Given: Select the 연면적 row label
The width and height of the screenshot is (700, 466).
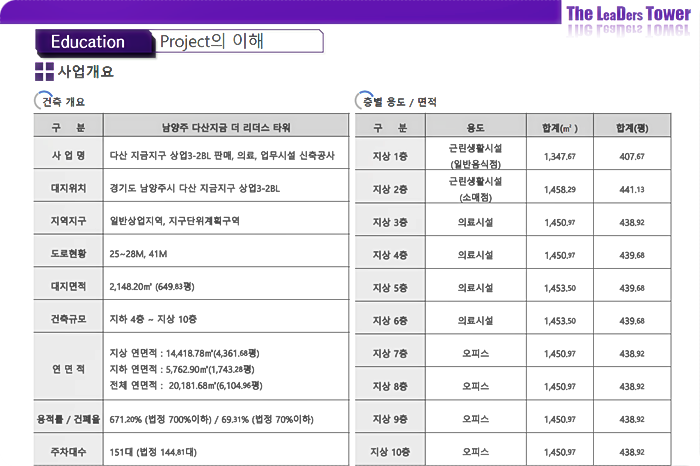Looking at the screenshot, I should (68, 368).
